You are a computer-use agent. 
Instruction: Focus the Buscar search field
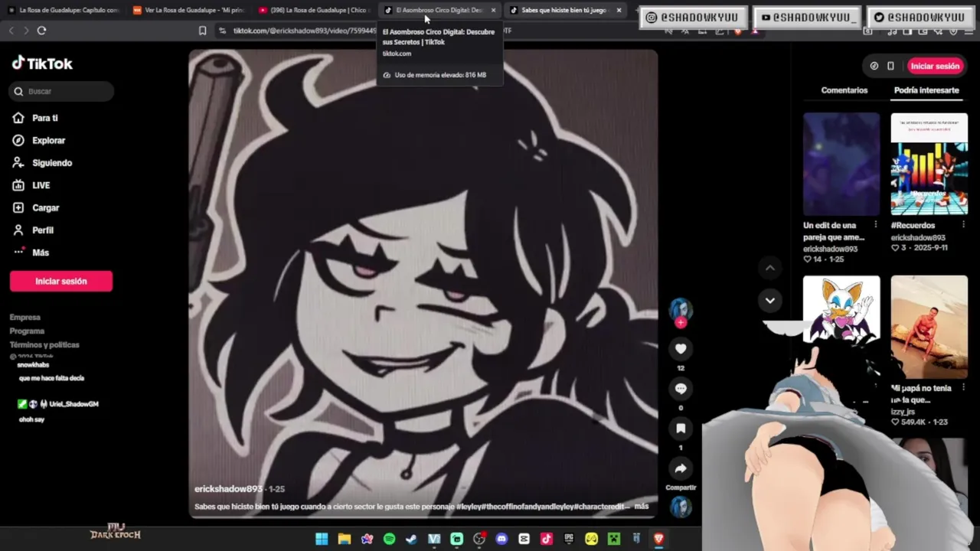click(x=62, y=91)
